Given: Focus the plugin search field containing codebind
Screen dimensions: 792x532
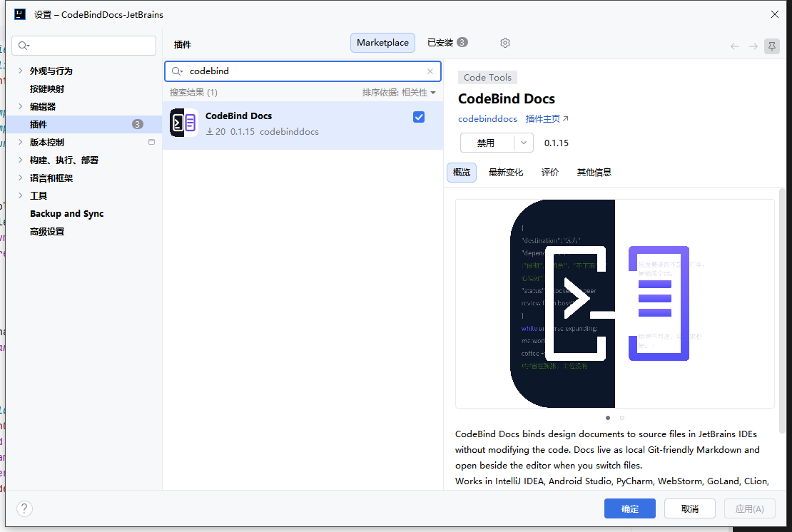Looking at the screenshot, I should pos(303,71).
